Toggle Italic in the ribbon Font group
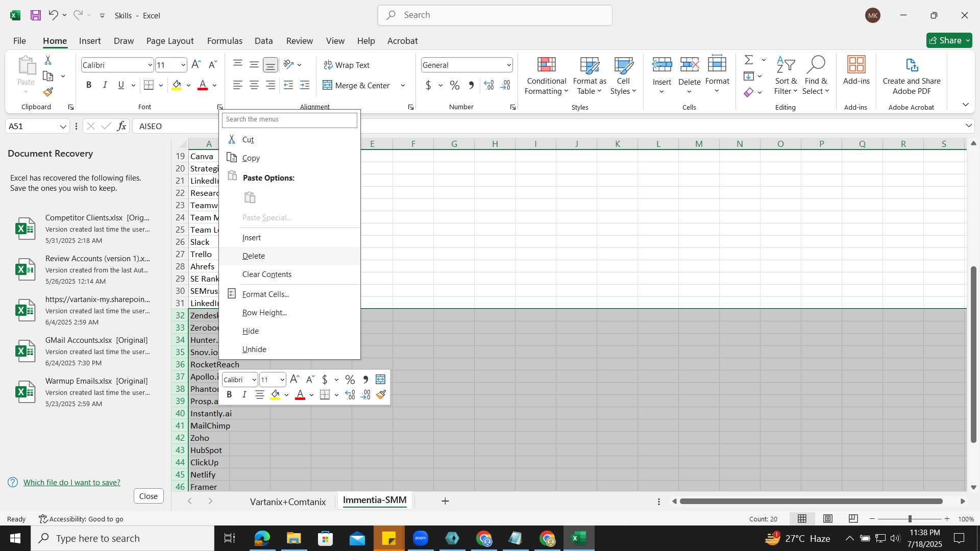Viewport: 980px width, 551px height. tap(105, 85)
